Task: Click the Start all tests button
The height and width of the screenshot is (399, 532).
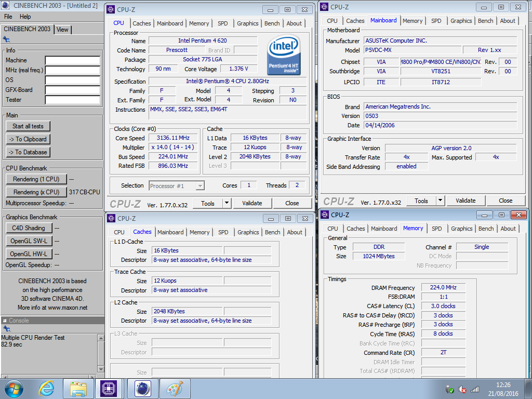Action: (28, 126)
